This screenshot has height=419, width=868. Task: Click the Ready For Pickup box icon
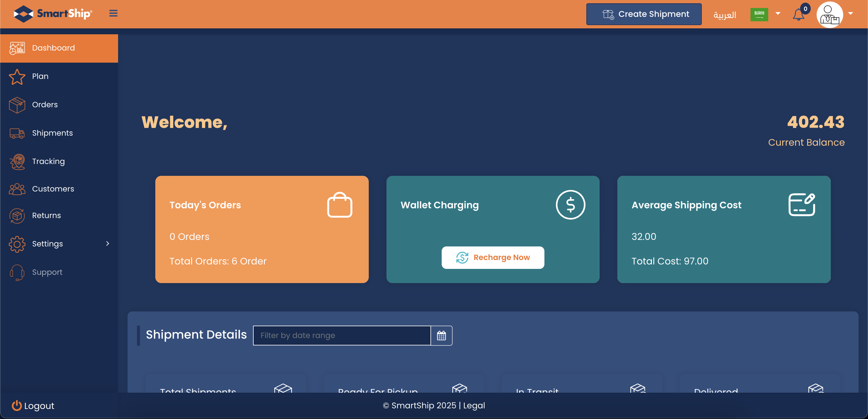pos(460,388)
